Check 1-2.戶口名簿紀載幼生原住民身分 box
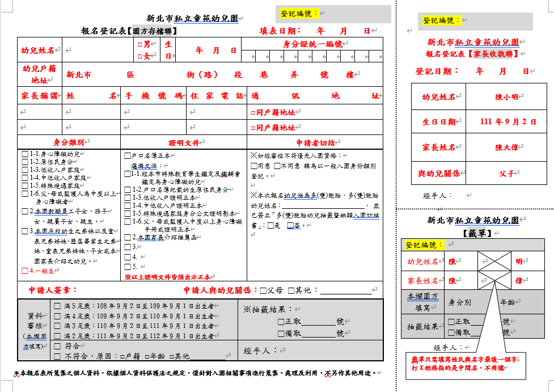 pos(128,190)
